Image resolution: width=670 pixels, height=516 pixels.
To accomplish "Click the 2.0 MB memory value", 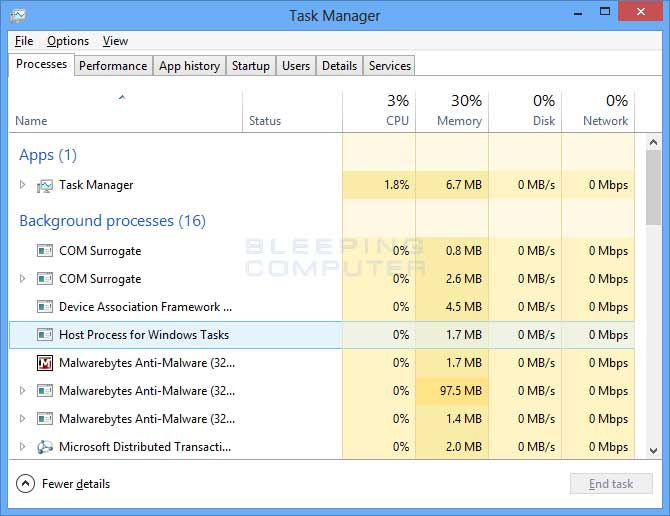I will coord(464,447).
